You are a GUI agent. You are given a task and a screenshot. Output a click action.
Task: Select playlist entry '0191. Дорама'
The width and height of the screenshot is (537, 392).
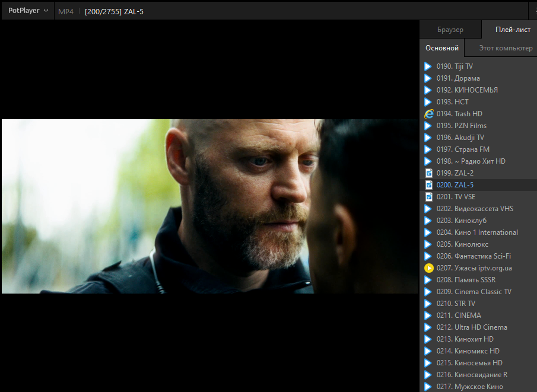478,78
